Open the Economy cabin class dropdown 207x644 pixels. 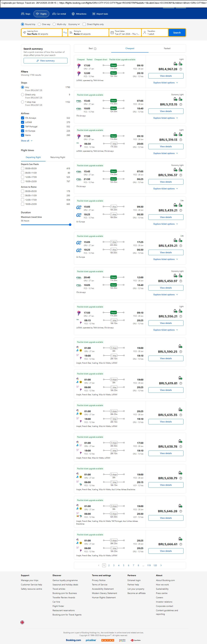click(x=74, y=24)
